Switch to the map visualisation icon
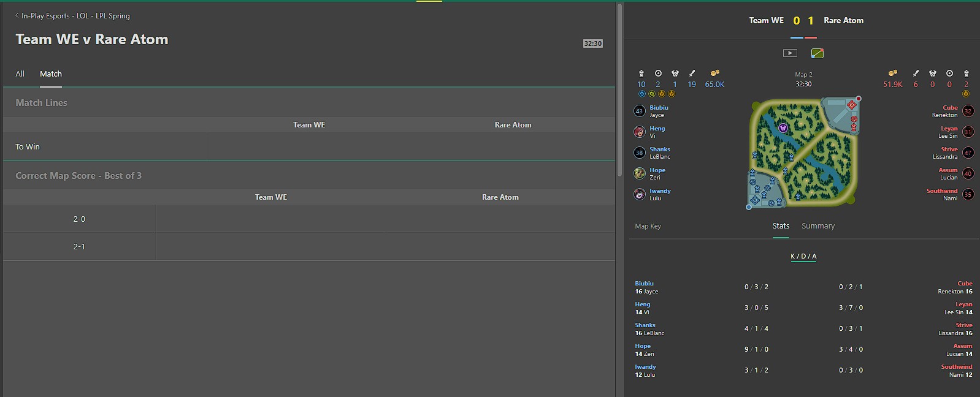 point(817,53)
